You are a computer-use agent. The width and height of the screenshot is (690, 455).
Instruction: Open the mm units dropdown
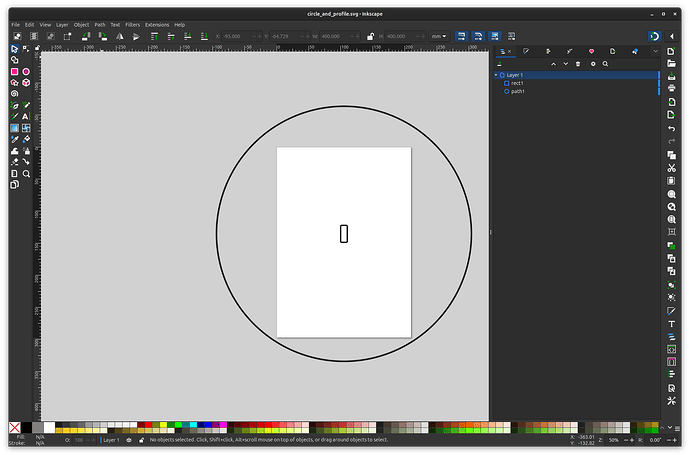point(439,37)
